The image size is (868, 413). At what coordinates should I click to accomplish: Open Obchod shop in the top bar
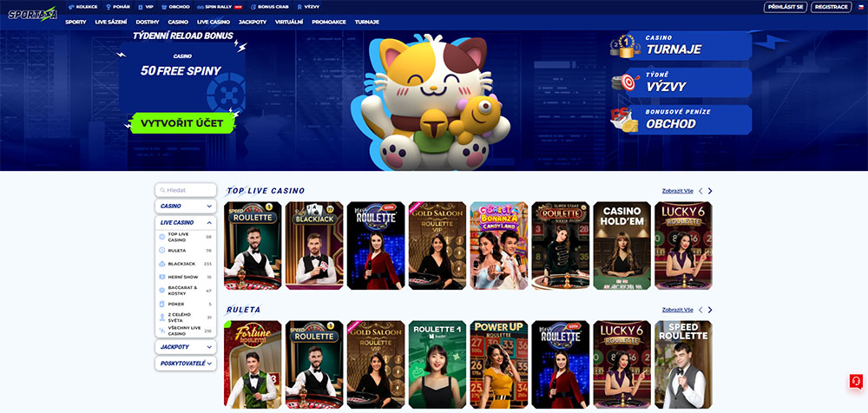pyautogui.click(x=175, y=7)
